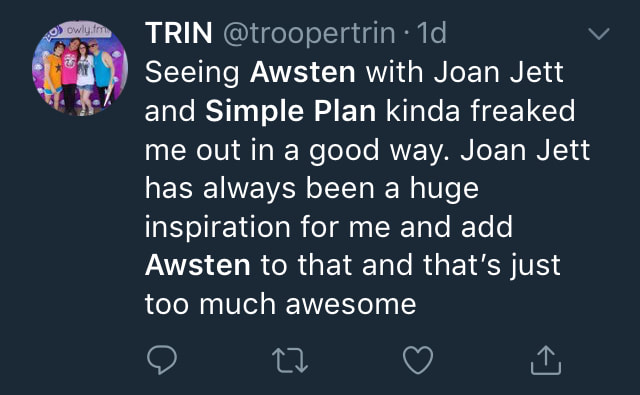Click 'Joan Jett' after 'good way.'
Image resolution: width=640 pixels, height=395 pixels.
pos(525,150)
